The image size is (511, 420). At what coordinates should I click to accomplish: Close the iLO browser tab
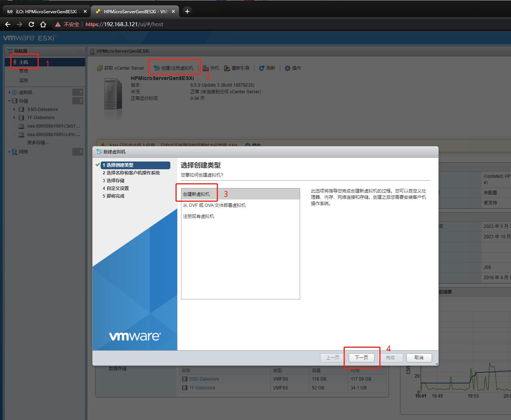(x=85, y=11)
